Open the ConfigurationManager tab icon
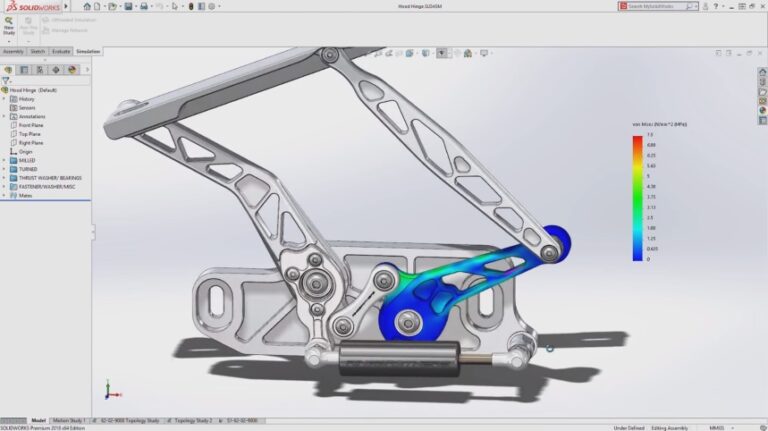Image resolution: width=768 pixels, height=431 pixels. [40, 70]
